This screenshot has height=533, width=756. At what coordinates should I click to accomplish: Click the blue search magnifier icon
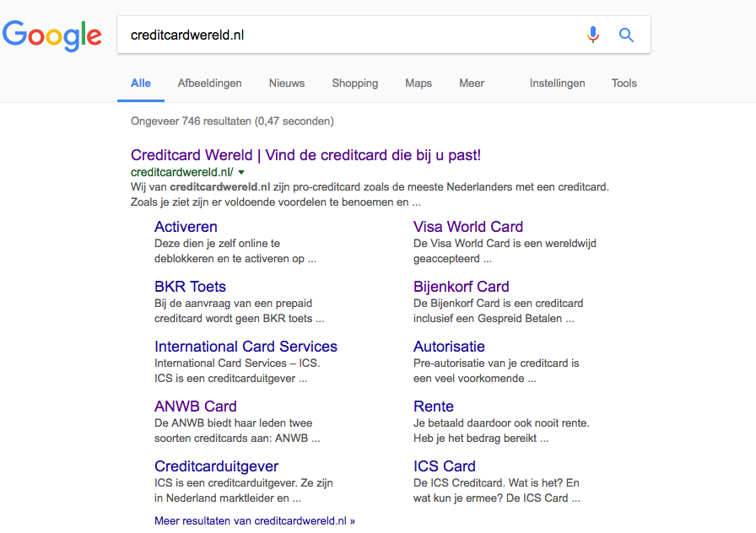626,35
